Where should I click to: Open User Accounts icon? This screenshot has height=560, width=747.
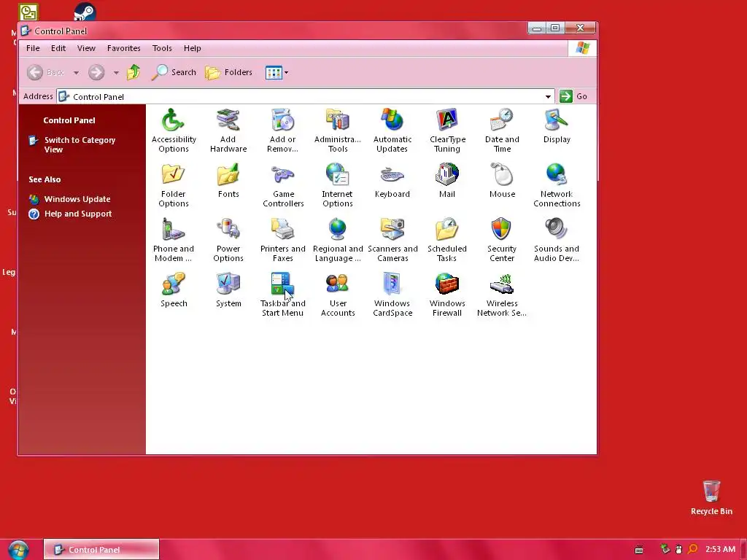(x=338, y=295)
